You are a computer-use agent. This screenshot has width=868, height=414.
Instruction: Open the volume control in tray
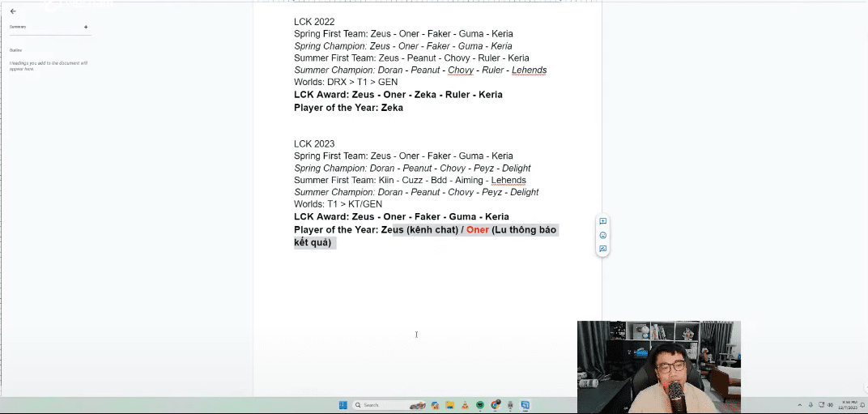(x=830, y=405)
